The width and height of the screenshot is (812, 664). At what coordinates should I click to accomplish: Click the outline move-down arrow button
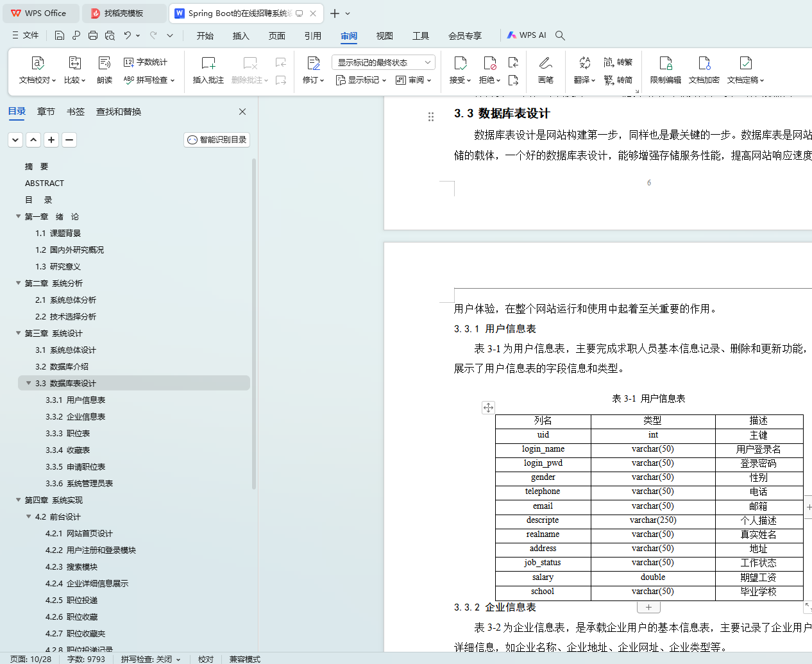click(15, 140)
